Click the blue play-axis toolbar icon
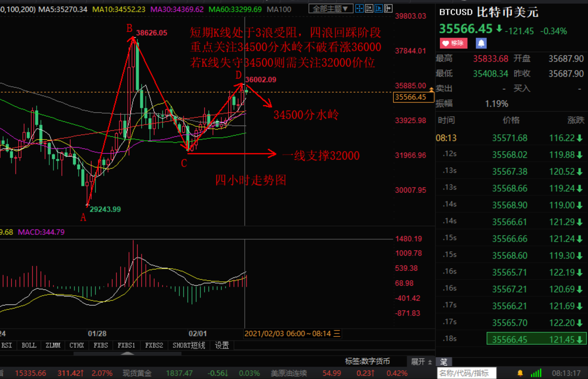 point(379,8)
